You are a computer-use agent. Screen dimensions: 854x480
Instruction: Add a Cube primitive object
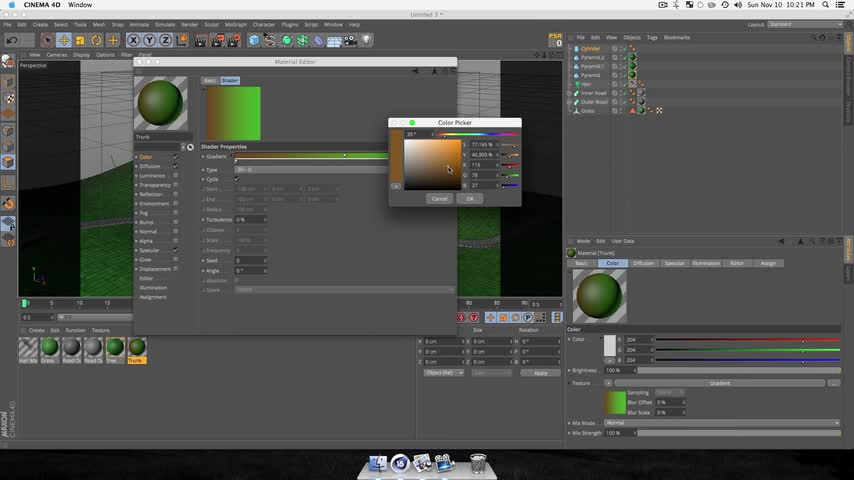[x=254, y=40]
